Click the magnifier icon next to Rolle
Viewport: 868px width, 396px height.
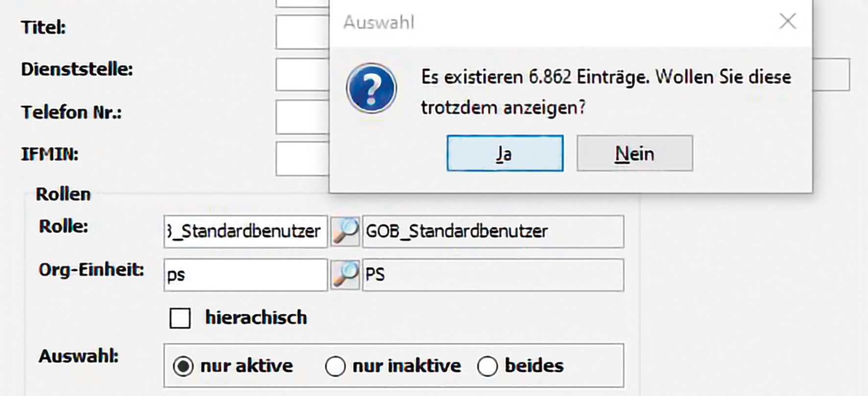pyautogui.click(x=345, y=231)
